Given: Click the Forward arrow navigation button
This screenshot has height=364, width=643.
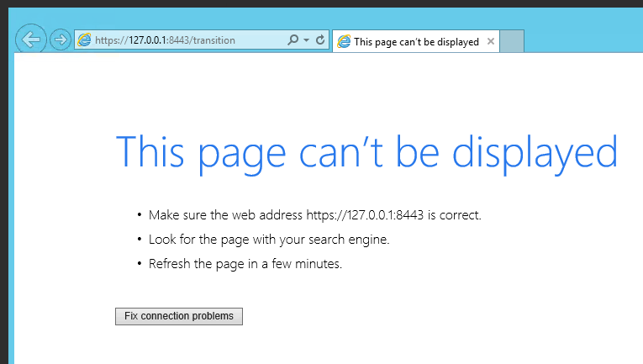Looking at the screenshot, I should (x=60, y=40).
